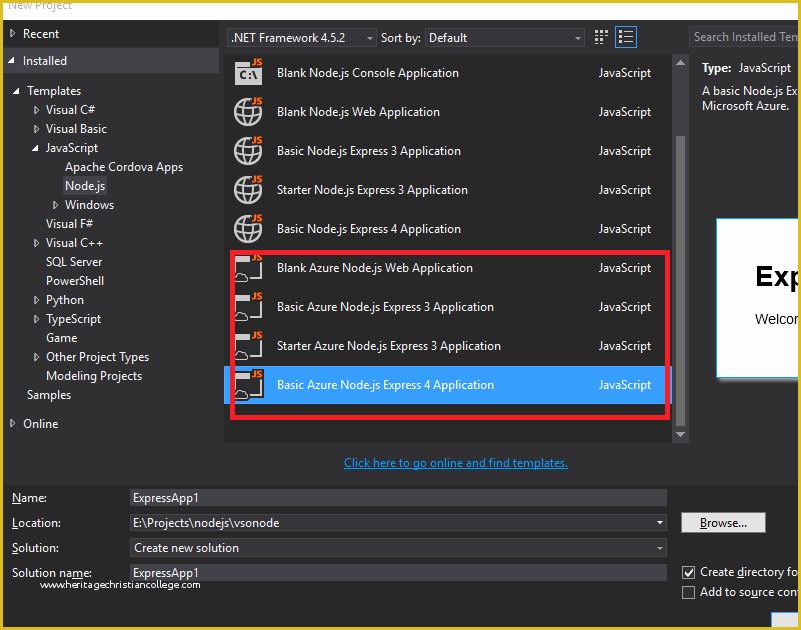Screen dimensions: 801x630
Task: Click the template list scroll up arrow
Action: point(680,63)
